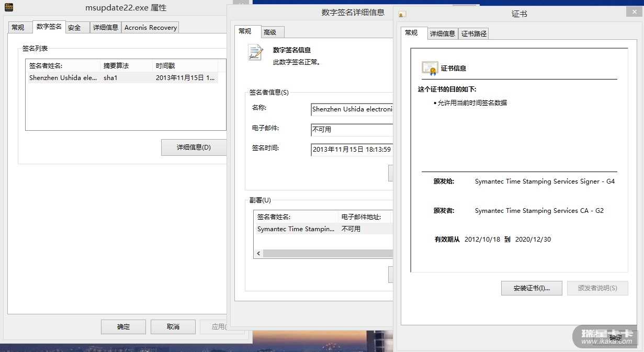Image resolution: width=644 pixels, height=352 pixels.
Task: Switch to the 高级 tab in signature details
Action: (x=270, y=32)
